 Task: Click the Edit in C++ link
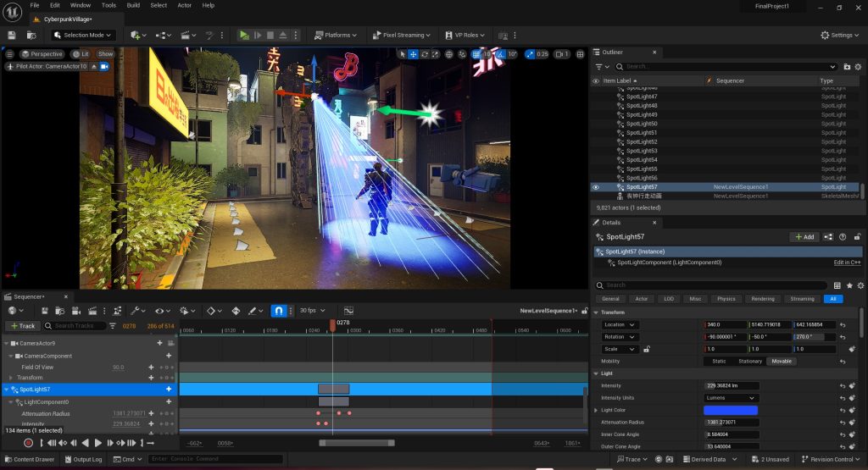(847, 263)
